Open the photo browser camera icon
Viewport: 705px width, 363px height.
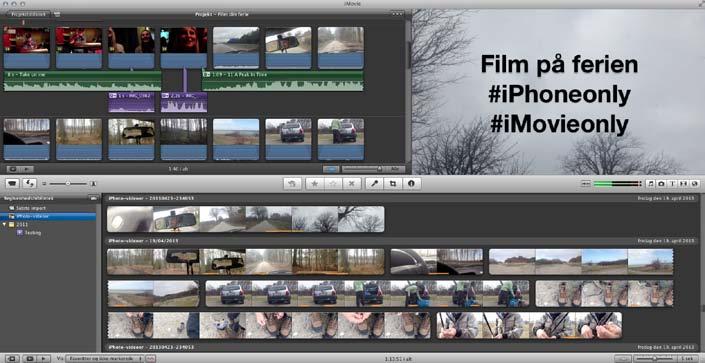point(661,184)
